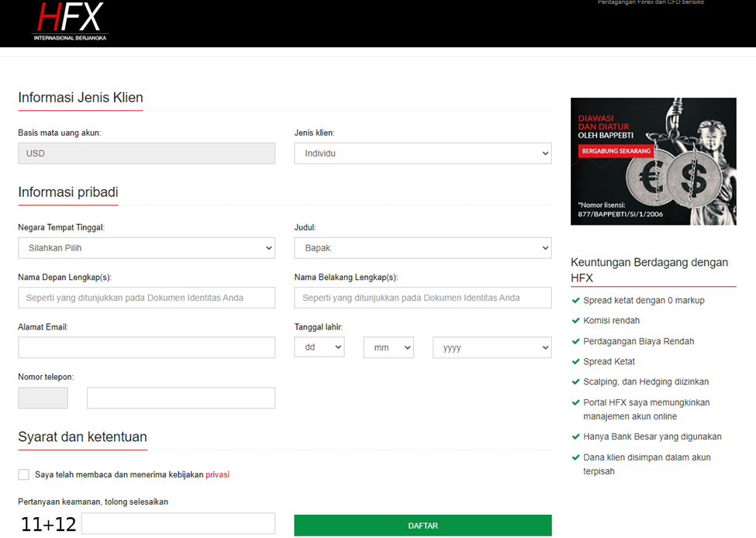
Task: Click checkmark icon beside Komisi rendah
Action: [x=575, y=321]
